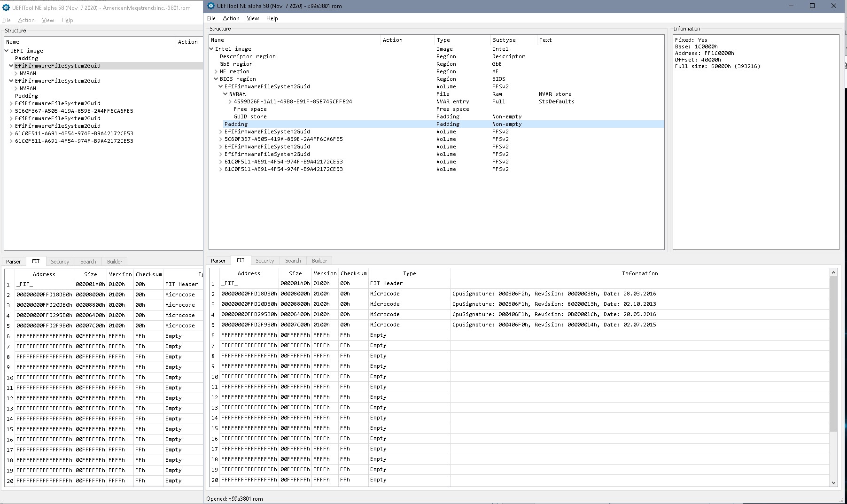Open Builder tab in left window

pyautogui.click(x=115, y=262)
